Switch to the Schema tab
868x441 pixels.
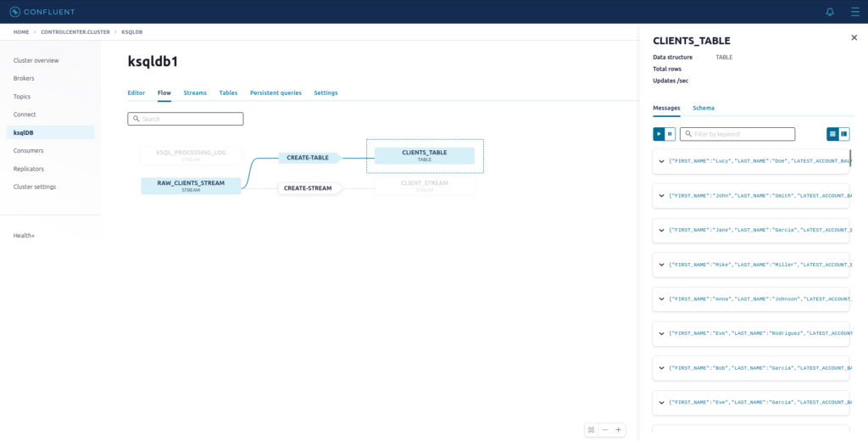(x=703, y=108)
